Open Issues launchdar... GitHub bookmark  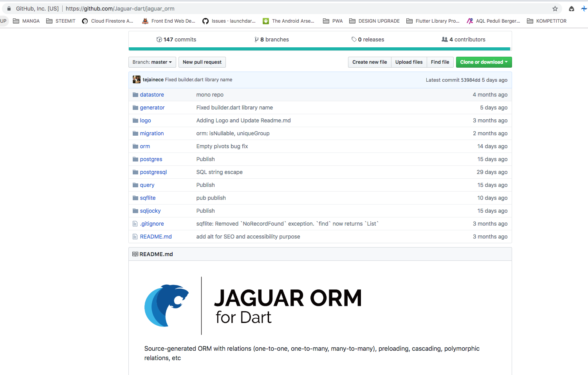pos(229,21)
